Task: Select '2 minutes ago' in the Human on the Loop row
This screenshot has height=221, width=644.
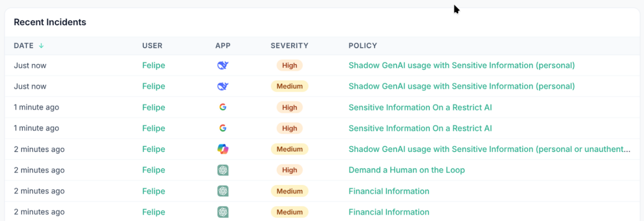Action: (39, 170)
